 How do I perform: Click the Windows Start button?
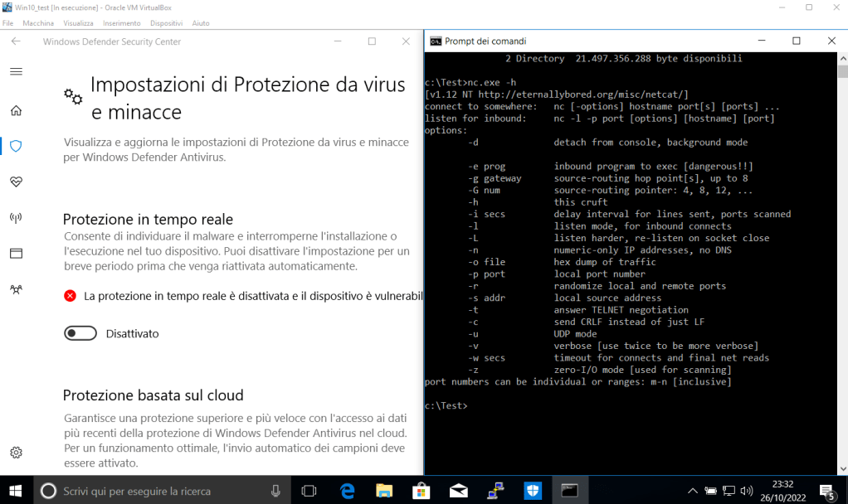tap(16, 490)
